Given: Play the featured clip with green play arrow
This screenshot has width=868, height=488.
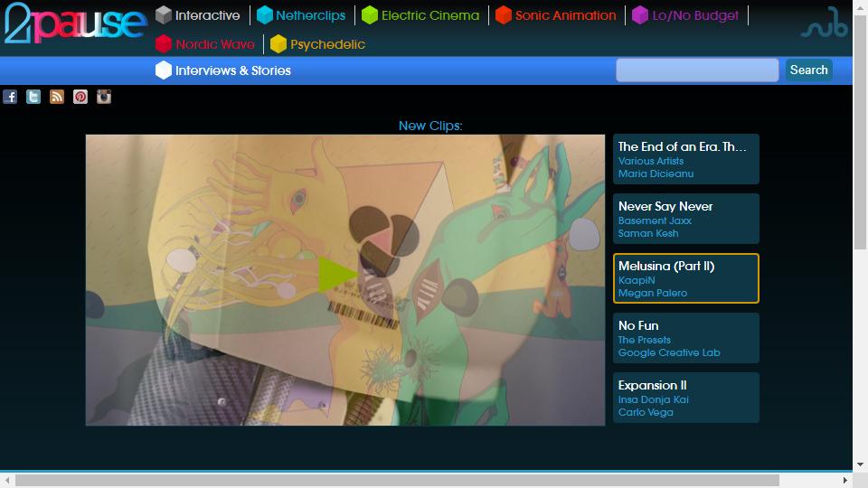Looking at the screenshot, I should pyautogui.click(x=337, y=275).
